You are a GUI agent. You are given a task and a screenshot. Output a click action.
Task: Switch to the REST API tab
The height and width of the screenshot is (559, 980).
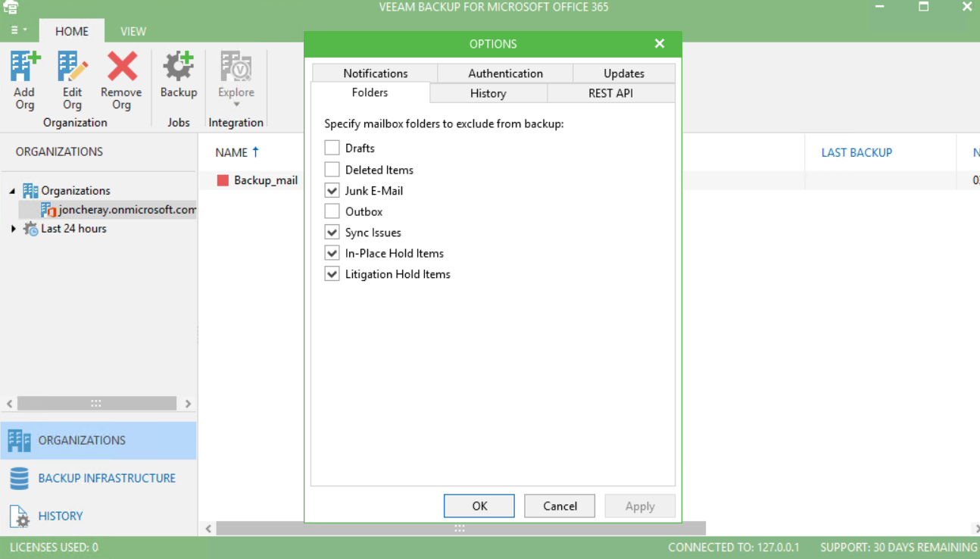pyautogui.click(x=610, y=93)
